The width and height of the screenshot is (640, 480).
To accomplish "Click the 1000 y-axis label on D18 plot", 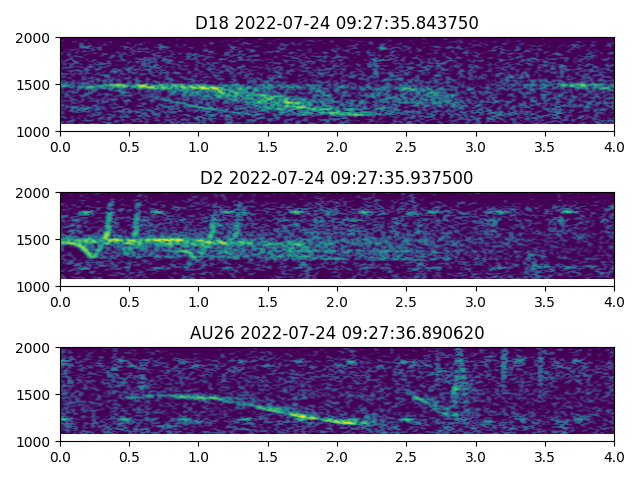I will [x=35, y=131].
